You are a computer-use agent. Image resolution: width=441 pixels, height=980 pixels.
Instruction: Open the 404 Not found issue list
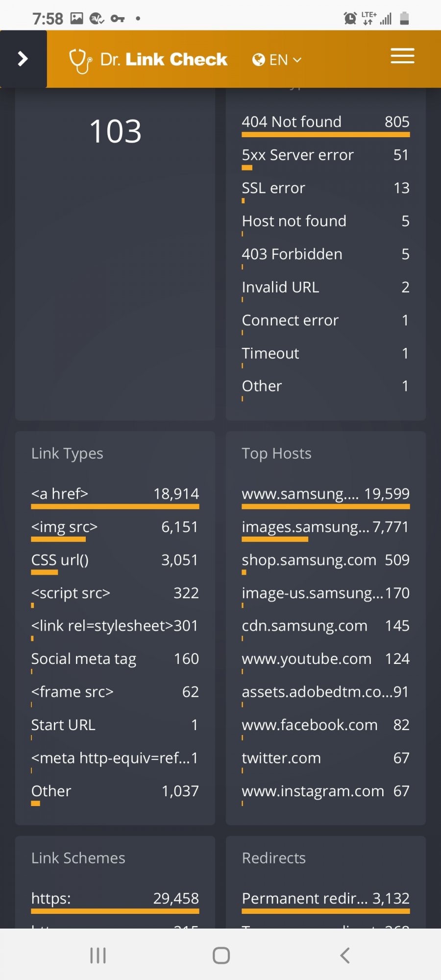coord(325,124)
